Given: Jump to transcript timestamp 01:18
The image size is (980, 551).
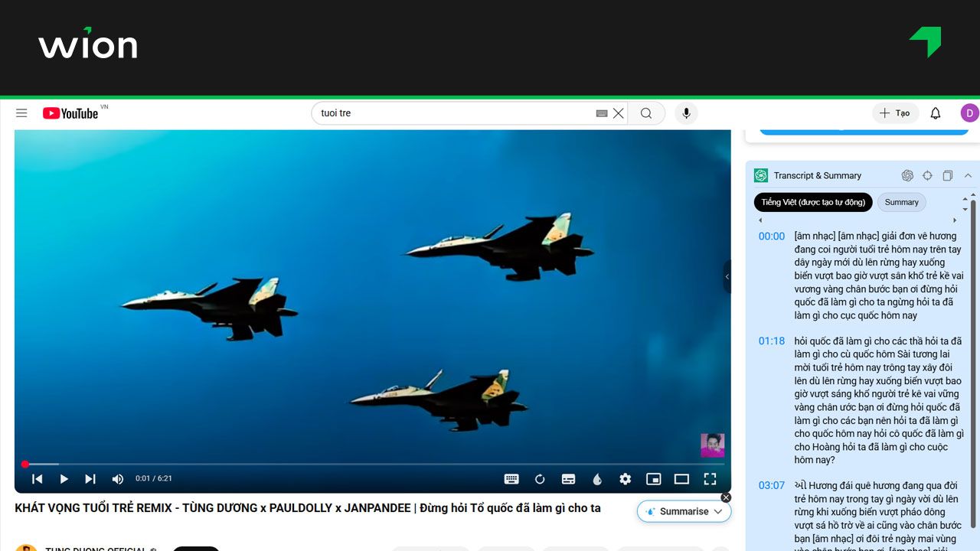Looking at the screenshot, I should [x=772, y=341].
